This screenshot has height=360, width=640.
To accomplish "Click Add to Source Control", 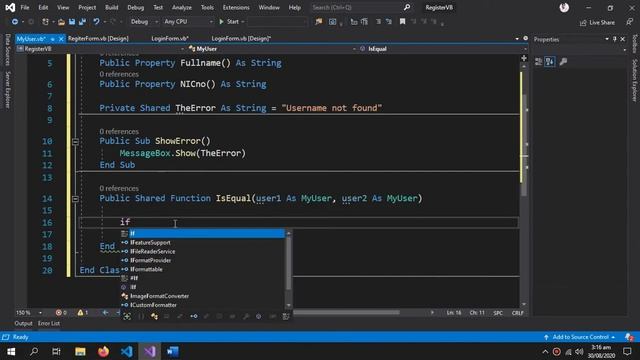I will pos(580,337).
